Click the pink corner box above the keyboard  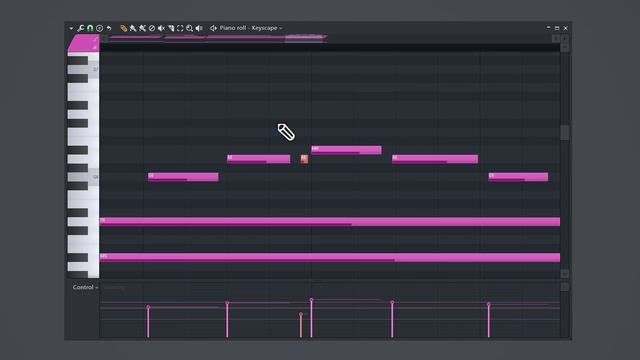83,43
